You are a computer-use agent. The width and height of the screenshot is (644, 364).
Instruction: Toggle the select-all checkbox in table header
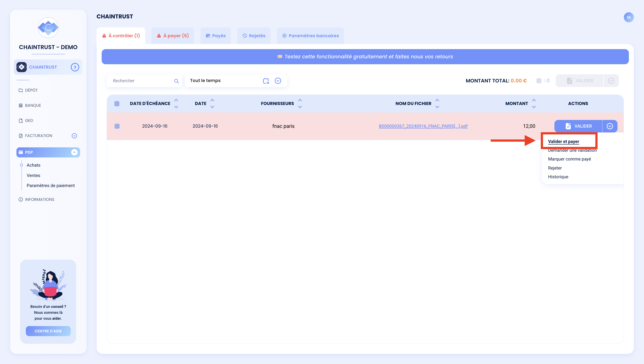click(117, 104)
